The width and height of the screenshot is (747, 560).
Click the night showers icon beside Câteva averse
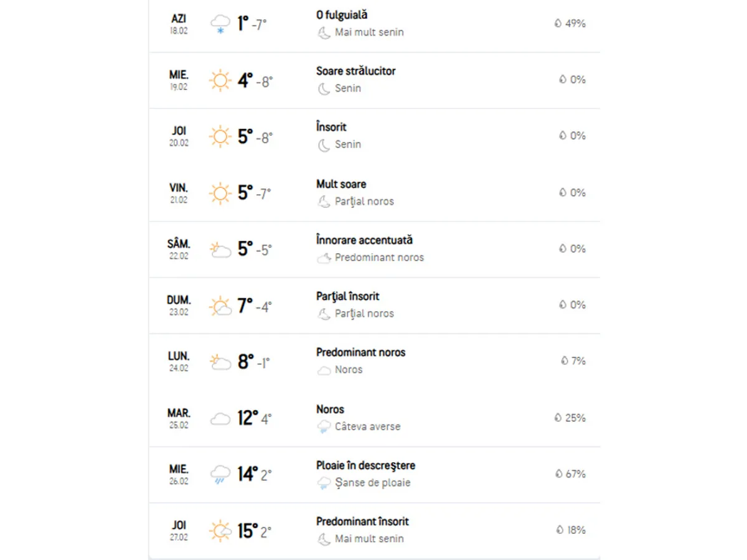324,427
